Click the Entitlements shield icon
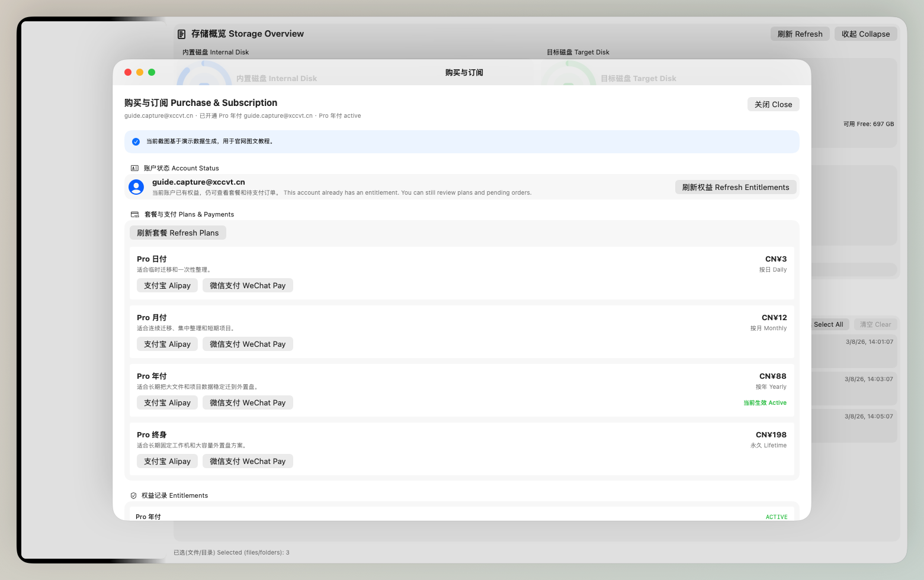Screen dimensions: 924x580 [133, 495]
